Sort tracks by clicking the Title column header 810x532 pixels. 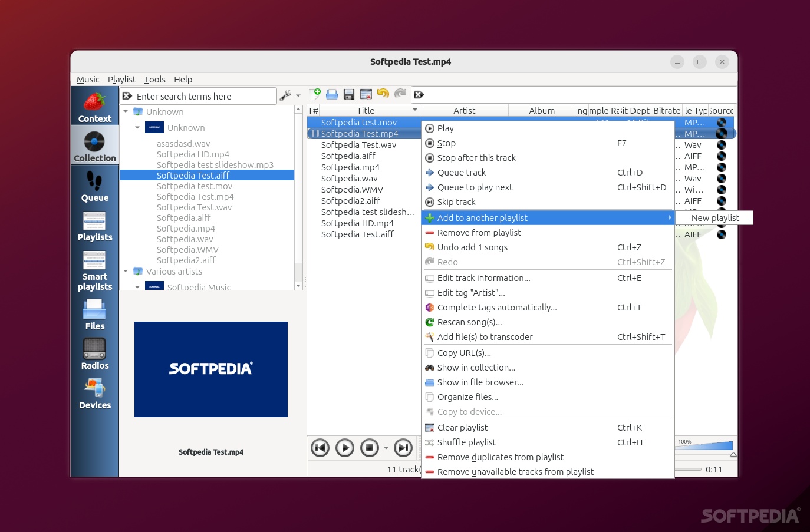coord(365,110)
